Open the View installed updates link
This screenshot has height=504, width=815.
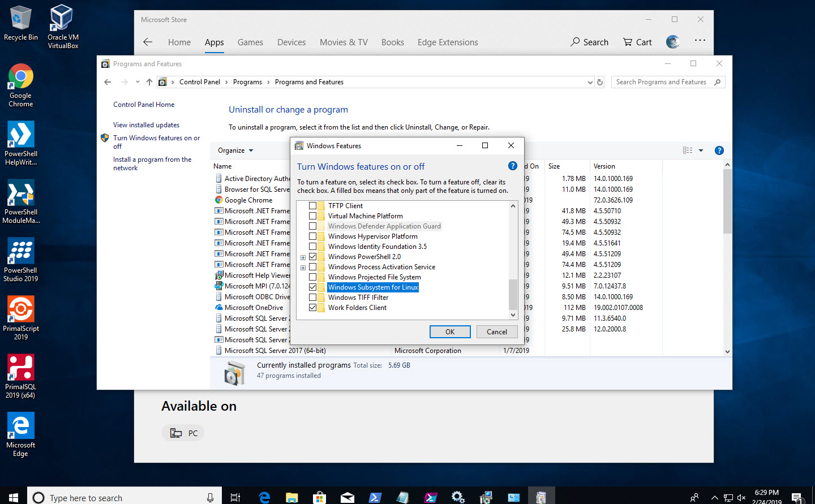[x=146, y=125]
